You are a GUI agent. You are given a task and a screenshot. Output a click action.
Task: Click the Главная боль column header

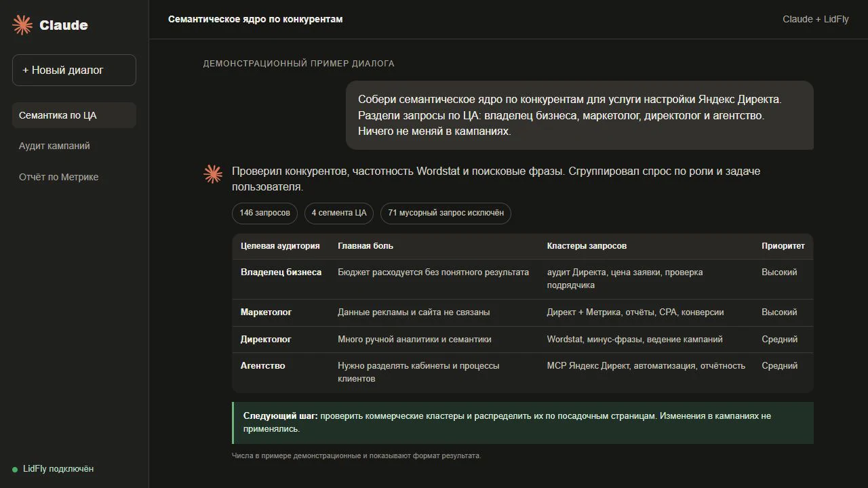coord(366,246)
